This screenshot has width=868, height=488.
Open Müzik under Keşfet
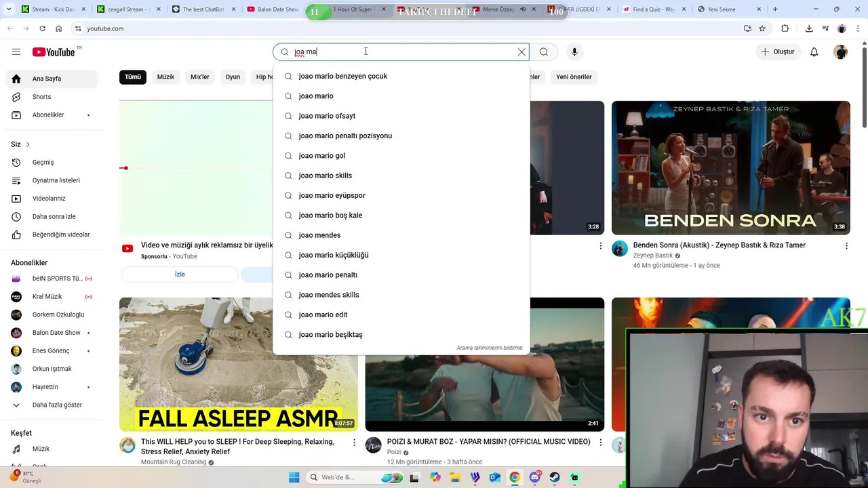point(52,449)
